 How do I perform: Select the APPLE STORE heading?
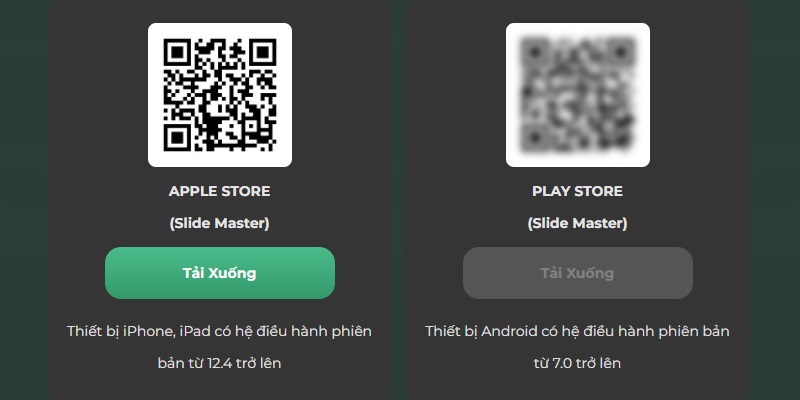[219, 191]
